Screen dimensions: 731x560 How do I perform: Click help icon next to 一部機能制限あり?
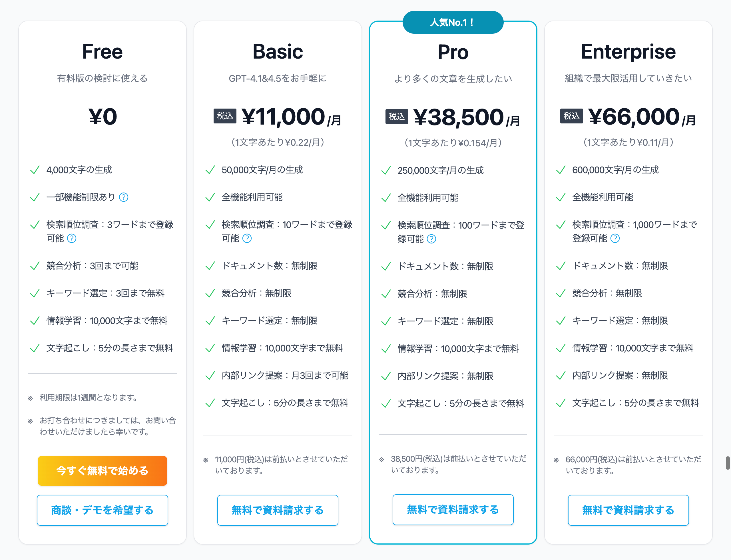point(124,197)
